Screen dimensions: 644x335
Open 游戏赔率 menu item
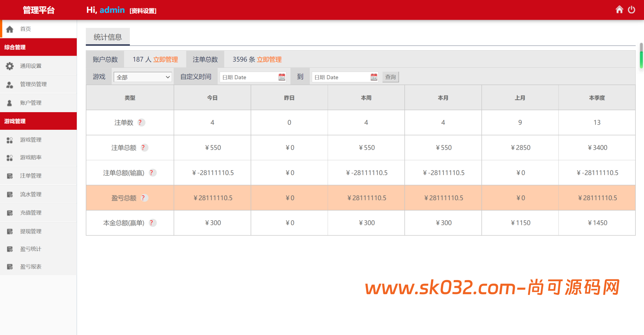38,157
